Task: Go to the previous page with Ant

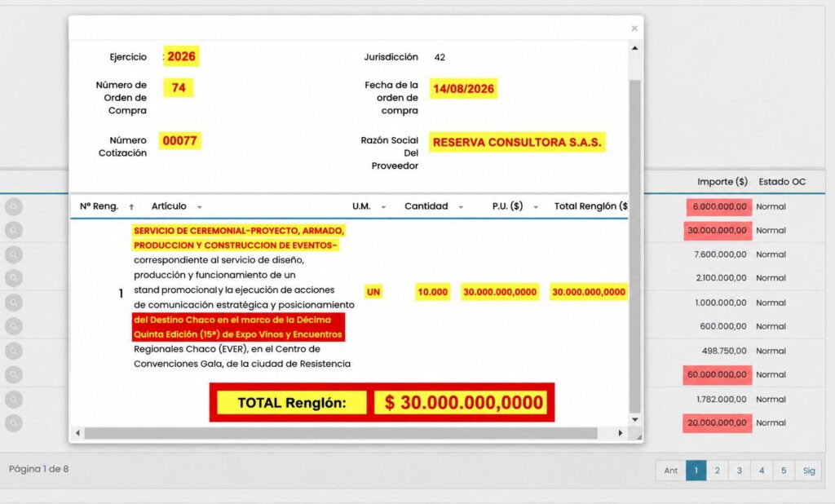Action: pos(670,471)
